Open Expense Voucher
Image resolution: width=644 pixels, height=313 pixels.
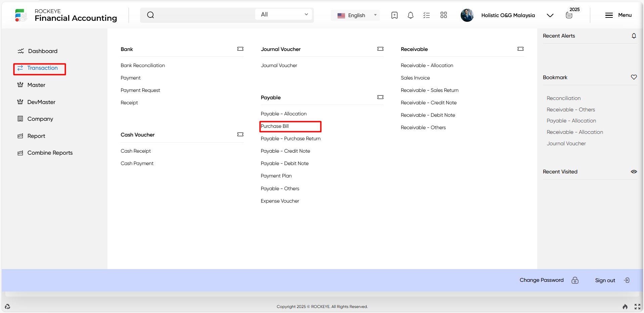coord(280,201)
